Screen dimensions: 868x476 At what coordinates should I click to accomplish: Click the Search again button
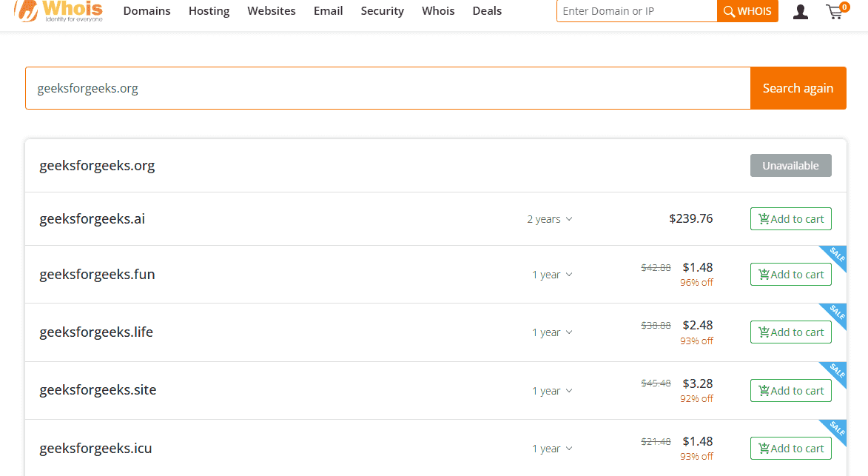click(x=798, y=88)
